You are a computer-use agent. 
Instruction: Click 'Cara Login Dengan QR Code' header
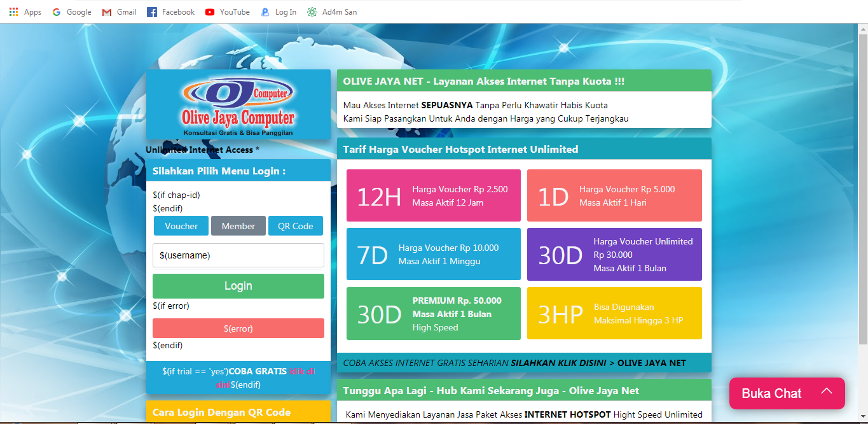coord(238,412)
